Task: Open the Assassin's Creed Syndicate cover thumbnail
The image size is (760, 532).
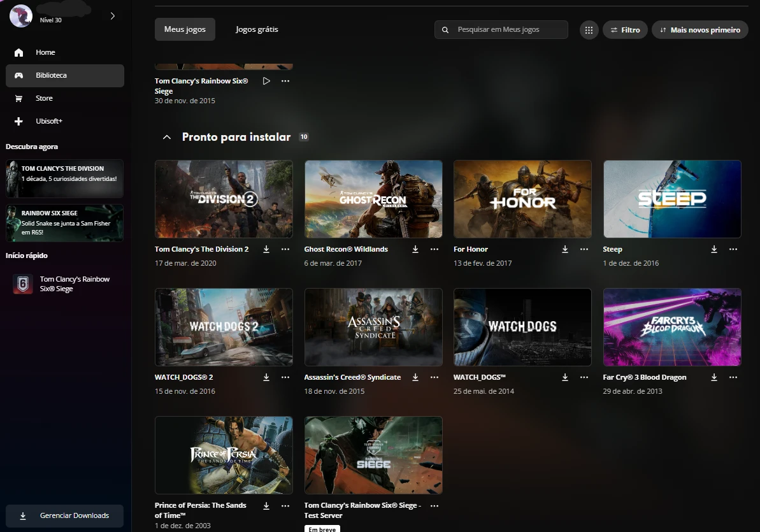Action: point(373,327)
